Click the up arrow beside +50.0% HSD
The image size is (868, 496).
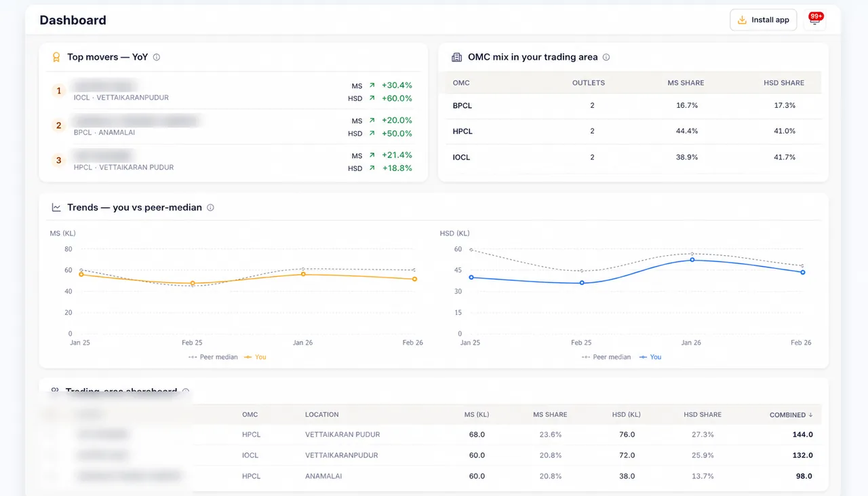coord(372,134)
